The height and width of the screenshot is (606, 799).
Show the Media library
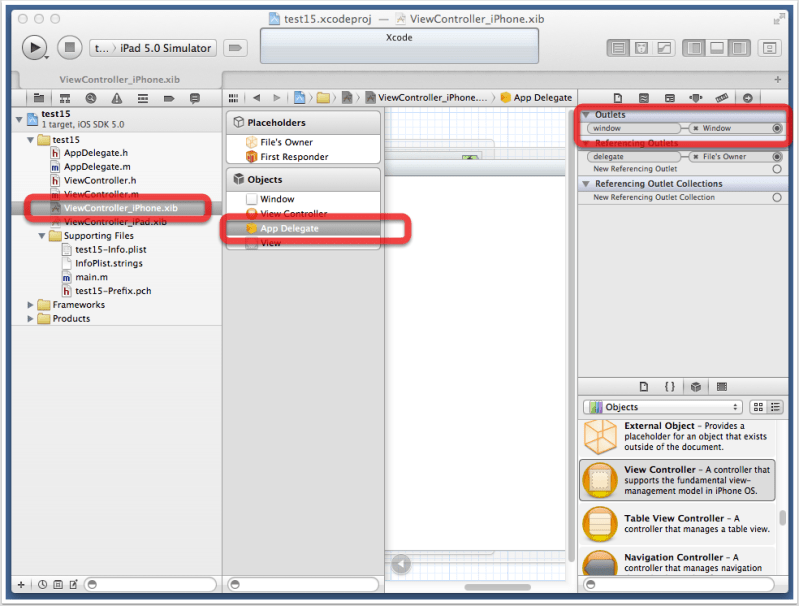pyautogui.click(x=722, y=387)
